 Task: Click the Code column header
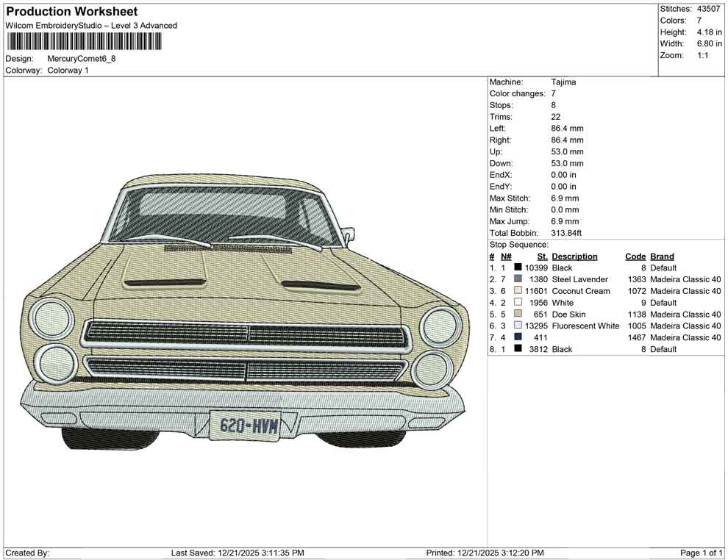point(635,256)
